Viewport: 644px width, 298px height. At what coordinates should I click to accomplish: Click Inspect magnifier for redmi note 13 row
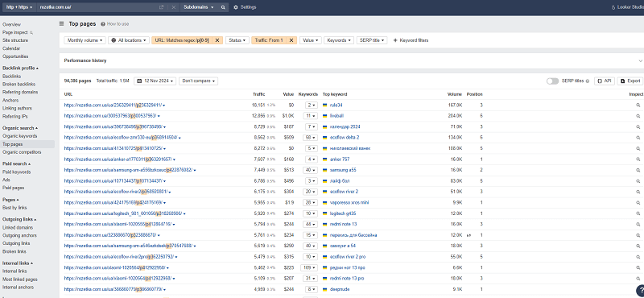pos(638,224)
